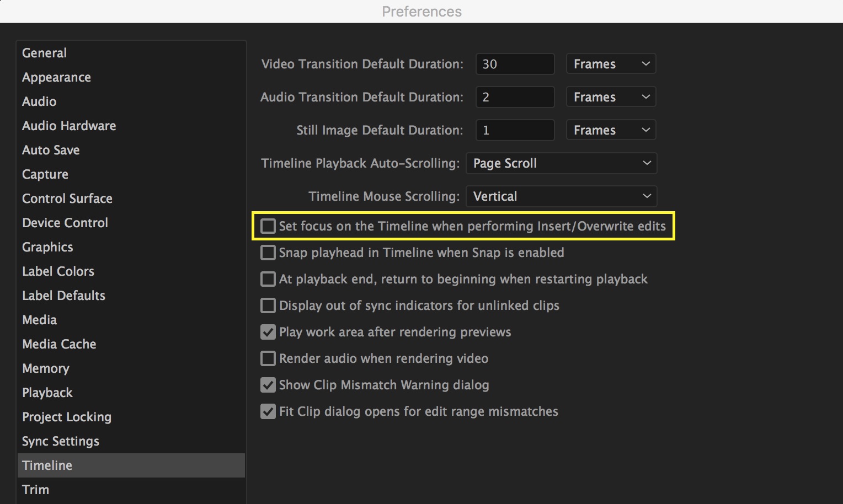The width and height of the screenshot is (843, 504).
Task: Open Control Surface preferences
Action: coord(131,199)
